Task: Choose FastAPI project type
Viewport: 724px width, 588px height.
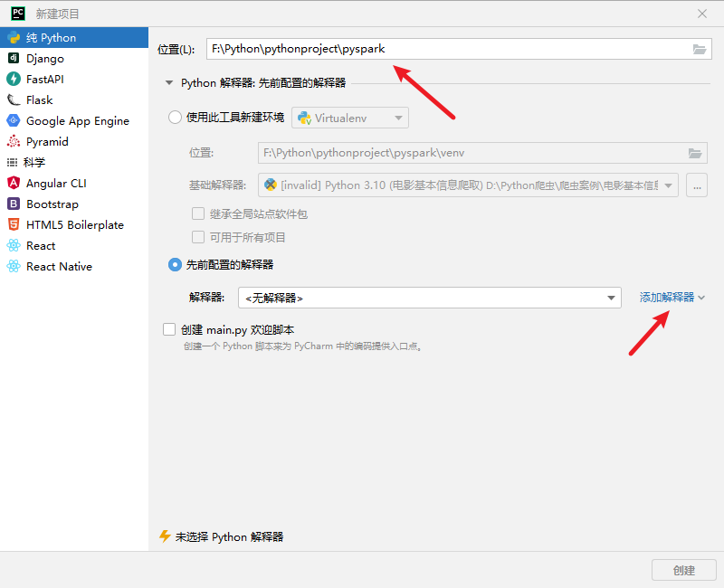Action: coord(74,79)
